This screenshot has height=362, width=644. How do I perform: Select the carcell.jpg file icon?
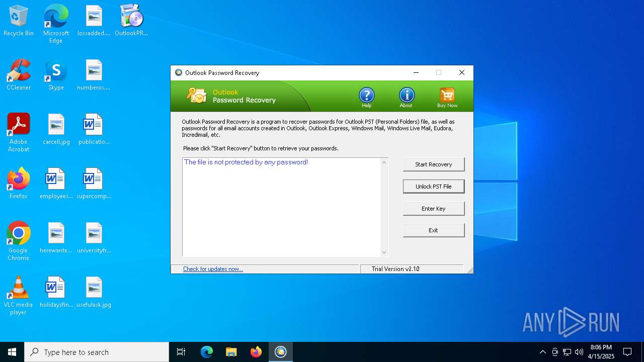point(56,130)
